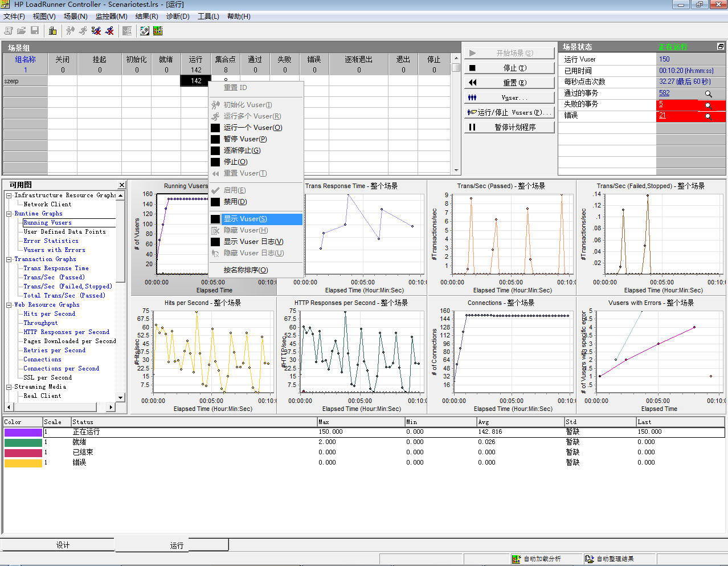Detach the 场景状态 panel via corner icon
728x566 pixels.
tap(720, 47)
